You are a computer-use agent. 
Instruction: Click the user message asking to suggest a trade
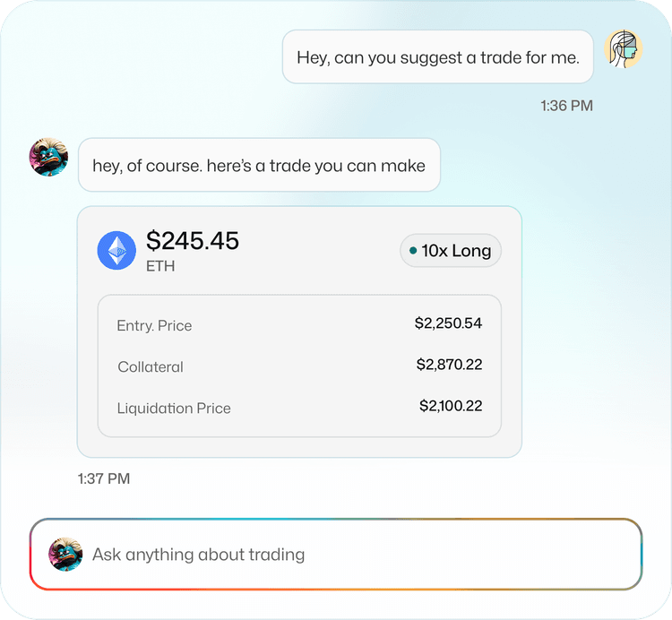pyautogui.click(x=438, y=57)
